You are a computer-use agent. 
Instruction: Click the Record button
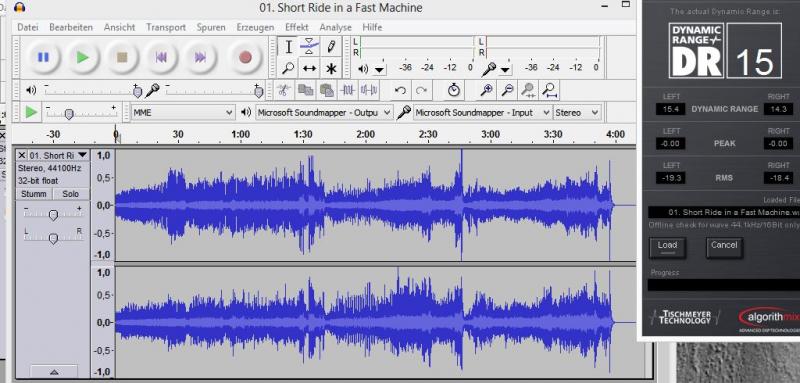(245, 57)
